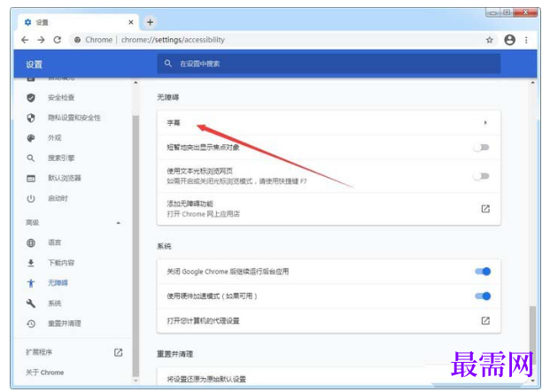Image resolution: width=550 pixels, height=392 pixels.
Task: Open the 字幕 settings row
Action: coord(329,123)
